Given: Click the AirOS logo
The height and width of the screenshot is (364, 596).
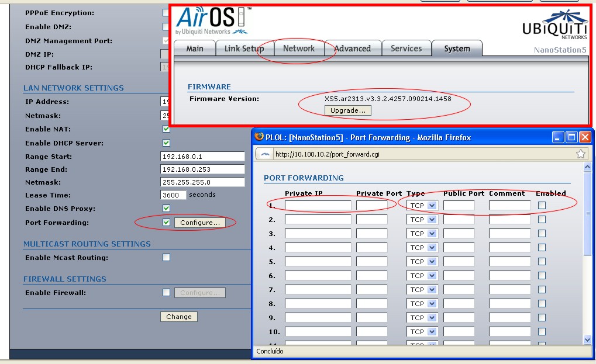Looking at the screenshot, I should (x=213, y=21).
